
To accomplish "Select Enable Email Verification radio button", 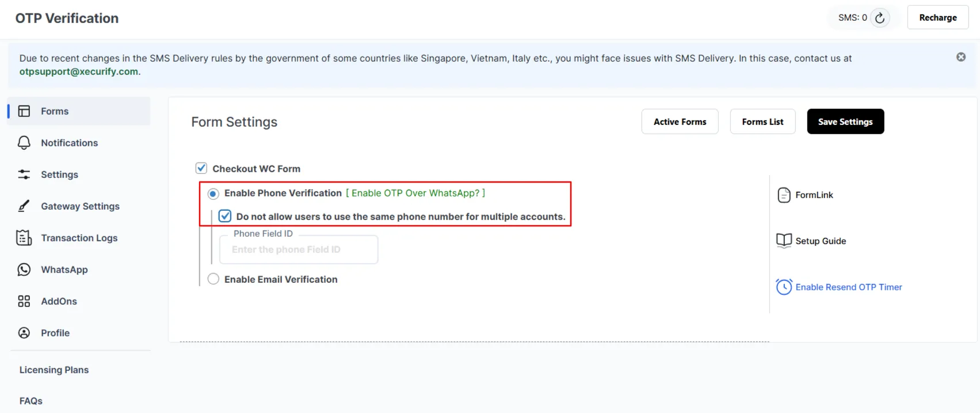I will 213,279.
